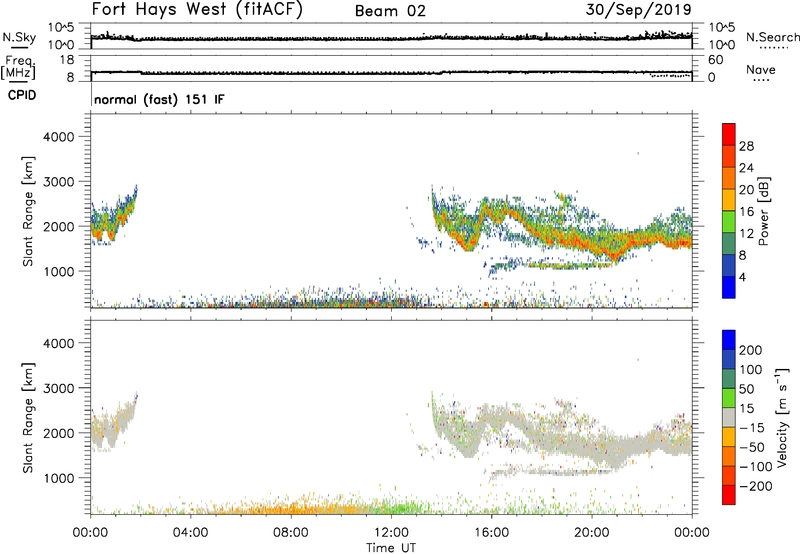Click the 'N.Search' legend label

click(772, 37)
